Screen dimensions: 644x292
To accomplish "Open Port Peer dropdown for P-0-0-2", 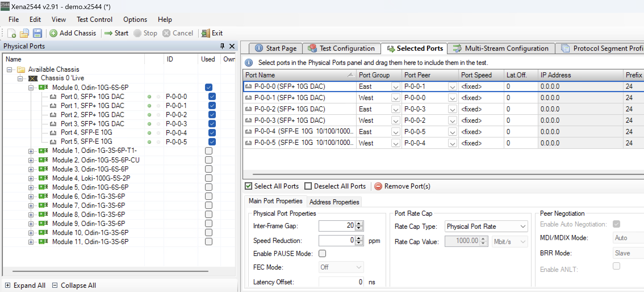I will pos(453,109).
